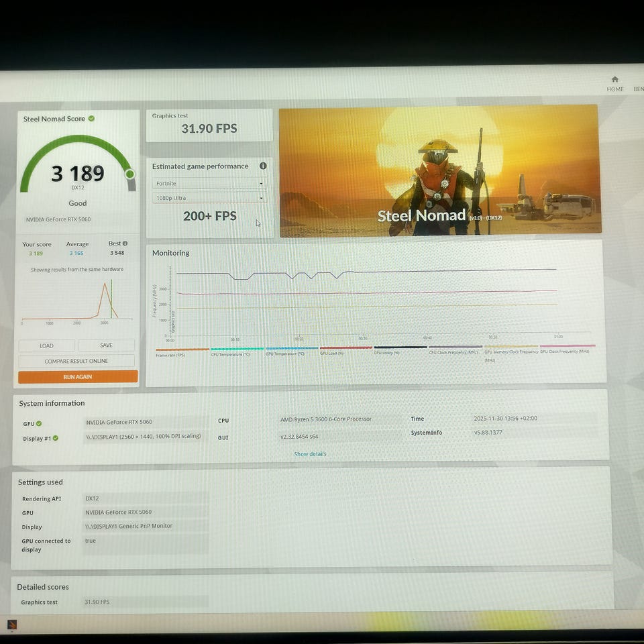The image size is (644, 644).
Task: Click the Good rating label
Action: 78,203
